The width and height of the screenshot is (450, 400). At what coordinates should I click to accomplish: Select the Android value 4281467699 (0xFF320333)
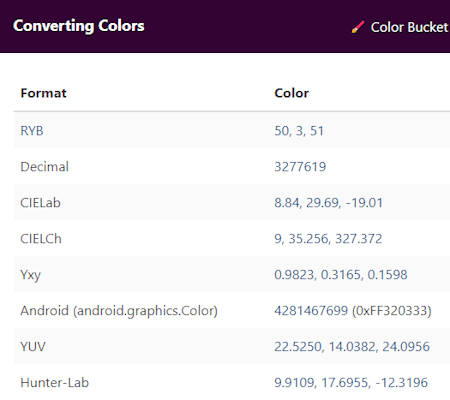353,311
